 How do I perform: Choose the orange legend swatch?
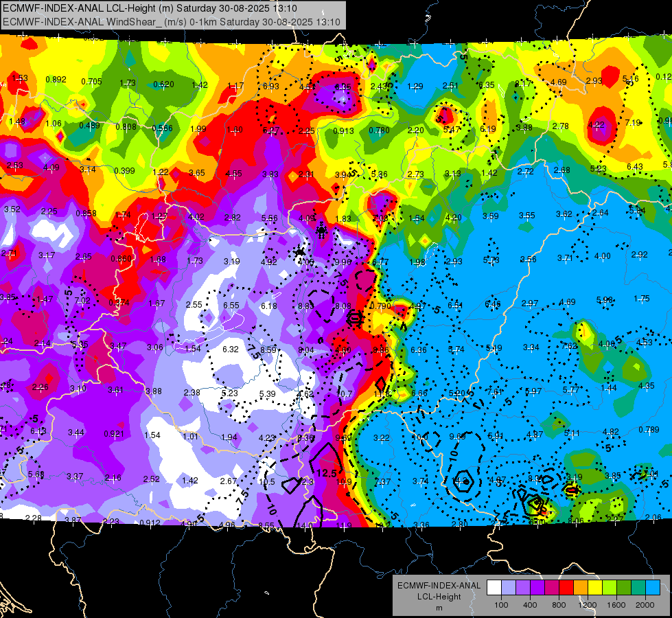pyautogui.click(x=580, y=588)
